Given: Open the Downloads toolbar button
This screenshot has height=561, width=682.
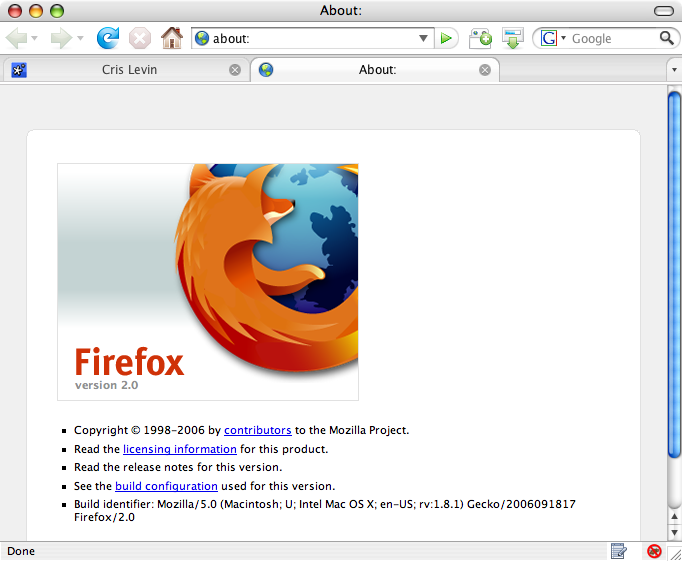Looking at the screenshot, I should click(513, 38).
